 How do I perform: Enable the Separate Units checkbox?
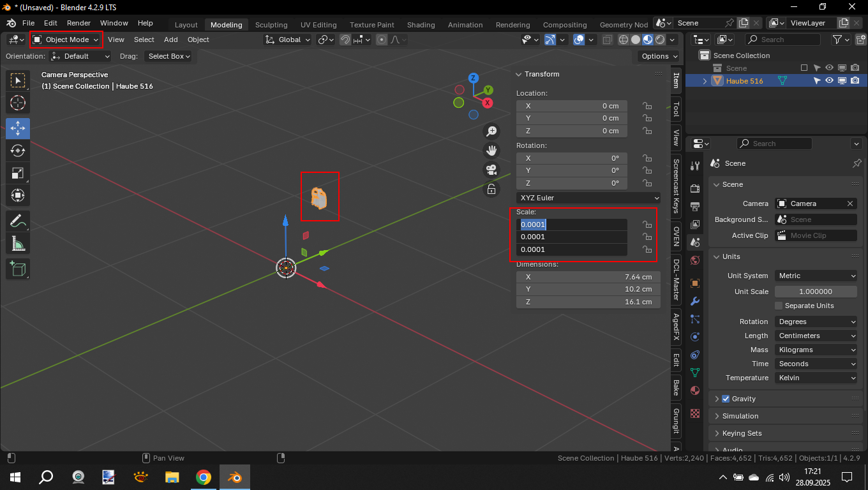(779, 306)
